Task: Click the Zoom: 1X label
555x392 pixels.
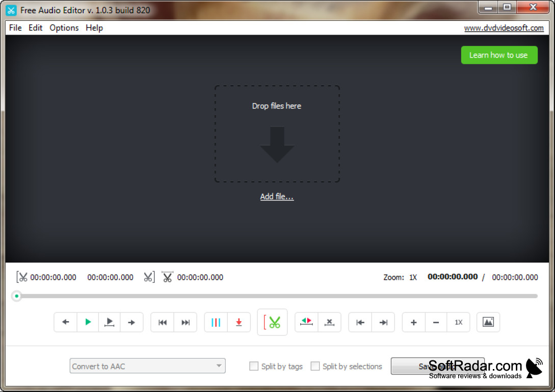Action: click(400, 277)
